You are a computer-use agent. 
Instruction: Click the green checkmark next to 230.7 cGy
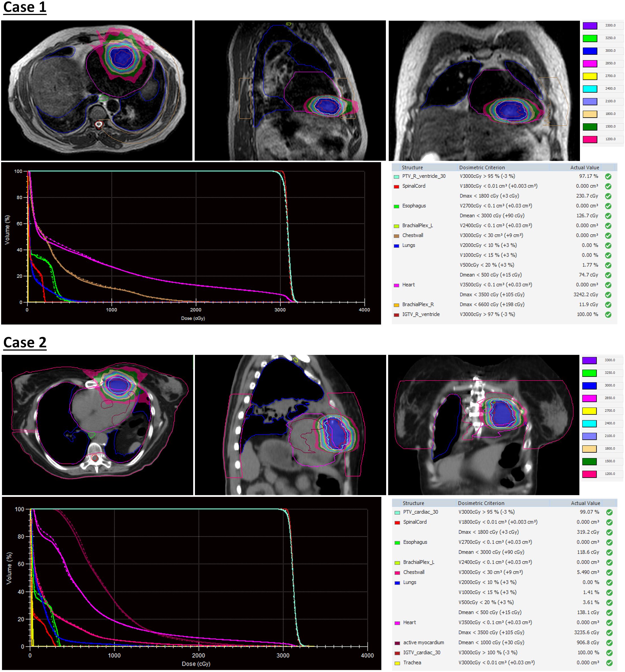(x=608, y=196)
